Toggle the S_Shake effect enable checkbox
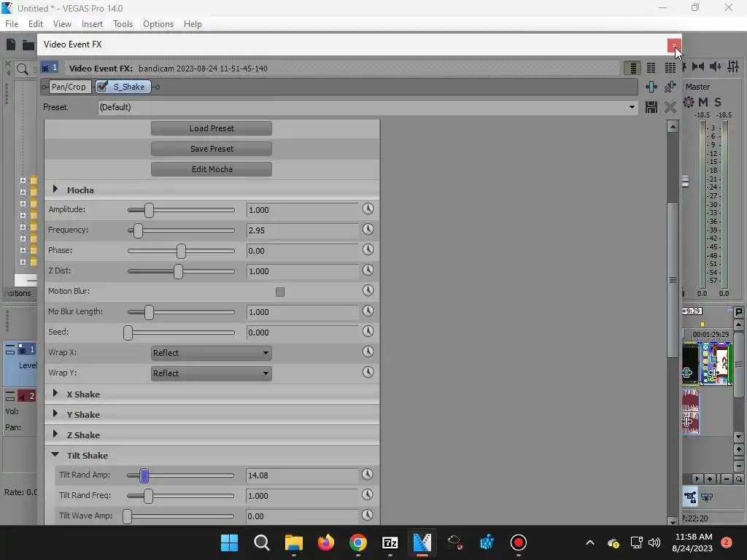747x560 pixels. [x=102, y=87]
